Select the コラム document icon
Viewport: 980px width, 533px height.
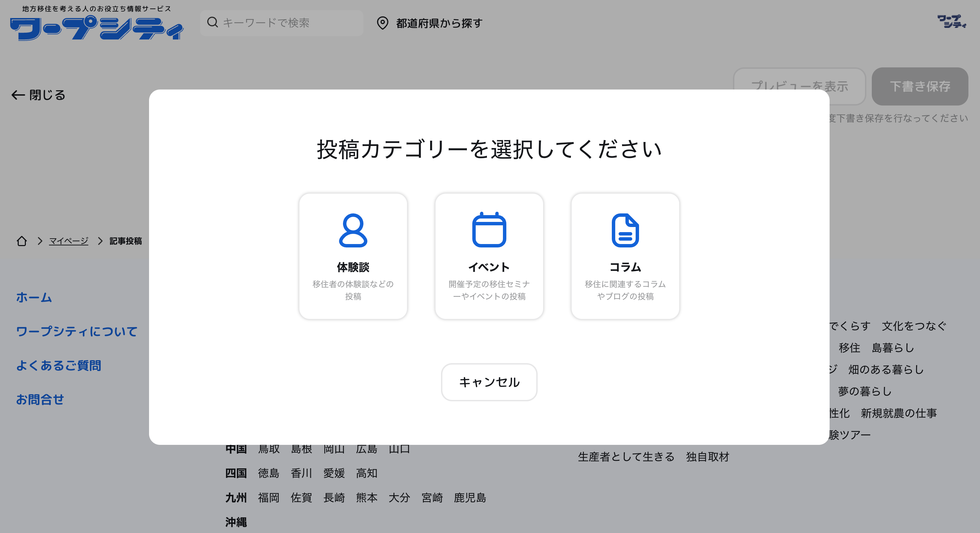pos(625,230)
